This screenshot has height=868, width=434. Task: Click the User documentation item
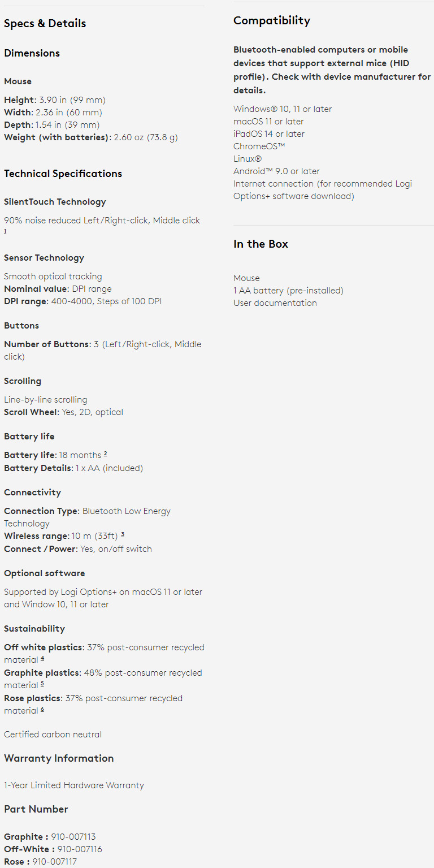[x=275, y=303]
